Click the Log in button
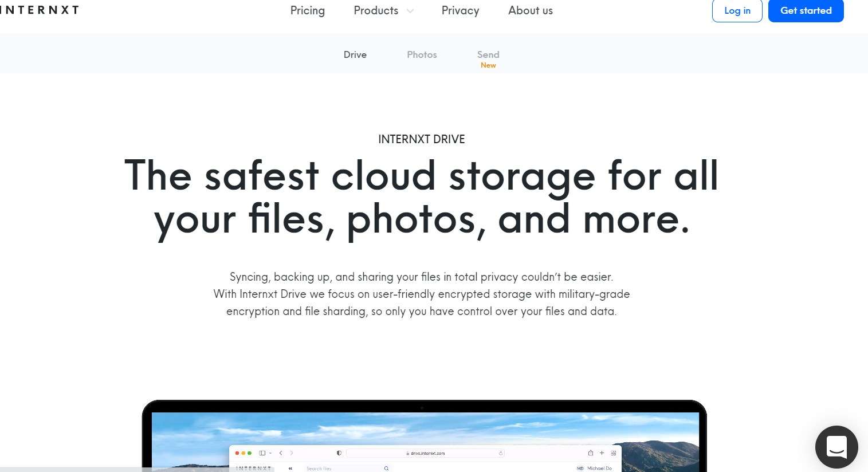The height and width of the screenshot is (472, 868). pyautogui.click(x=737, y=10)
